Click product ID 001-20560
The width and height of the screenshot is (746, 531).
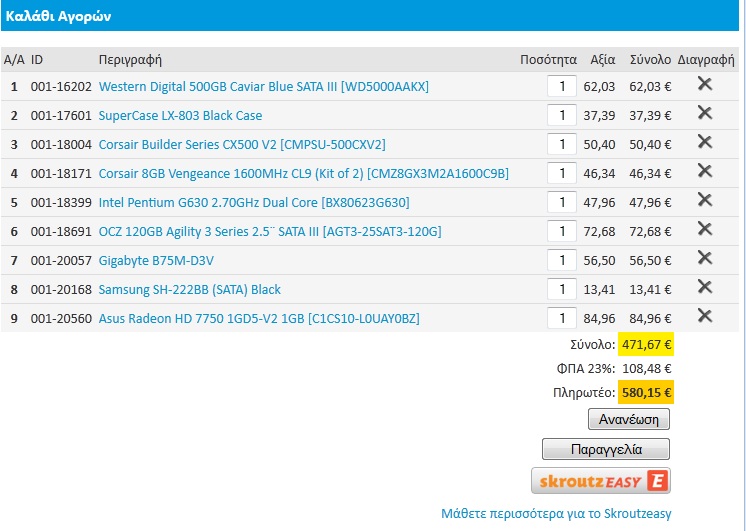pyautogui.click(x=61, y=319)
